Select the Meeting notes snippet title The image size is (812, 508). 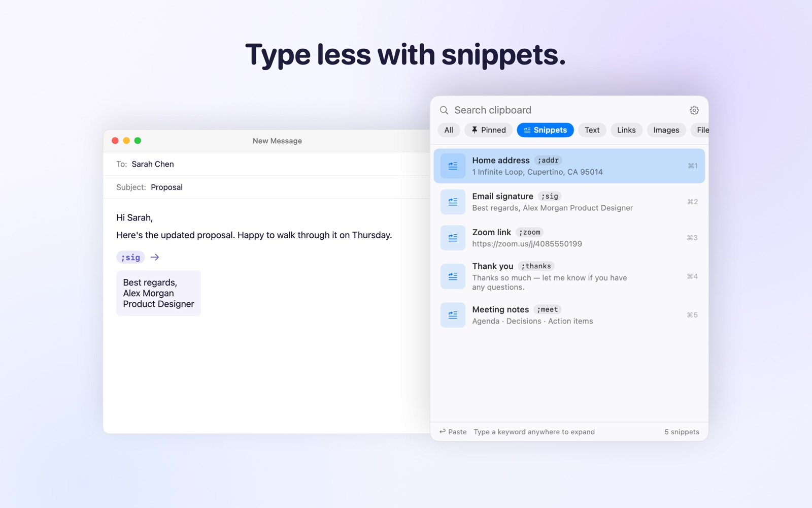coord(500,309)
